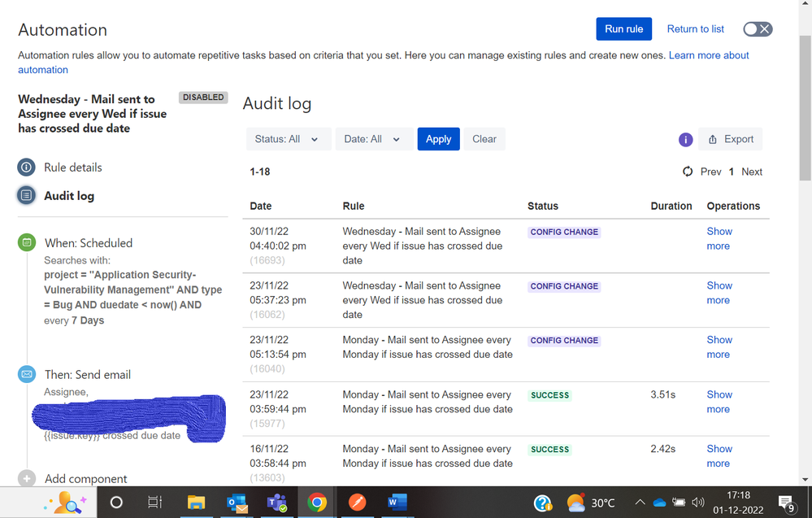Apply the audit log filters
This screenshot has width=812, height=518.
click(438, 139)
